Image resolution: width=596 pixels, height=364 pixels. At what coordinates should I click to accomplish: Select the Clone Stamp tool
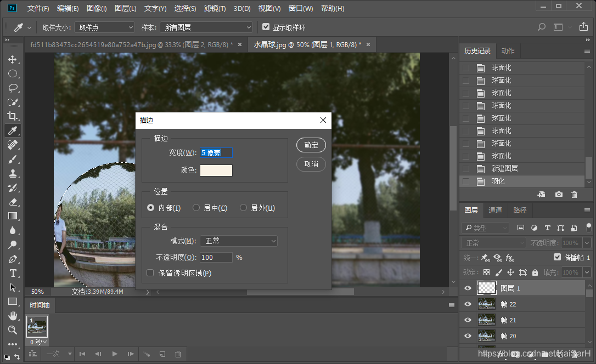pos(13,173)
